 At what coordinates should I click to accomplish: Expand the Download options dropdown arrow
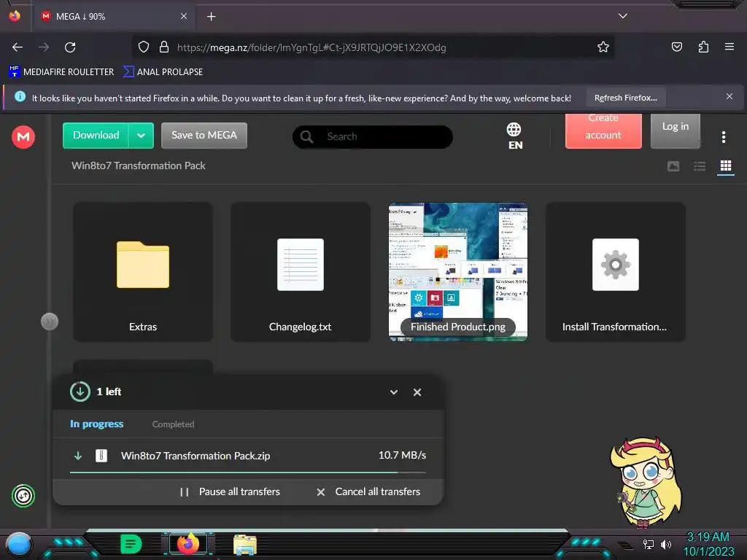coord(141,135)
